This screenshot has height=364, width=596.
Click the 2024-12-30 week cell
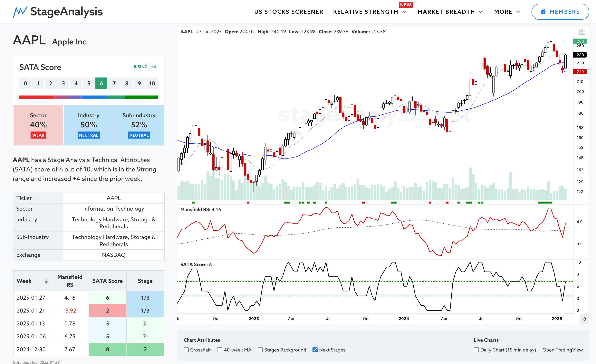[32, 349]
